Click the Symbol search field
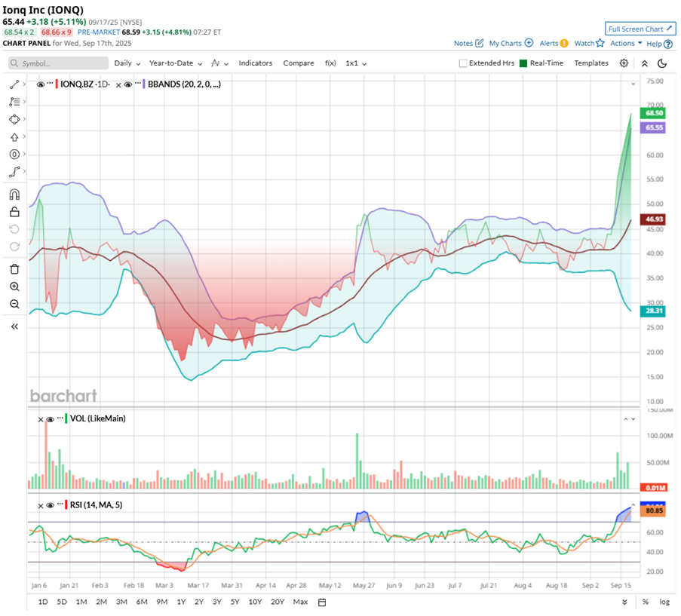The width and height of the screenshot is (681, 616). pyautogui.click(x=58, y=63)
